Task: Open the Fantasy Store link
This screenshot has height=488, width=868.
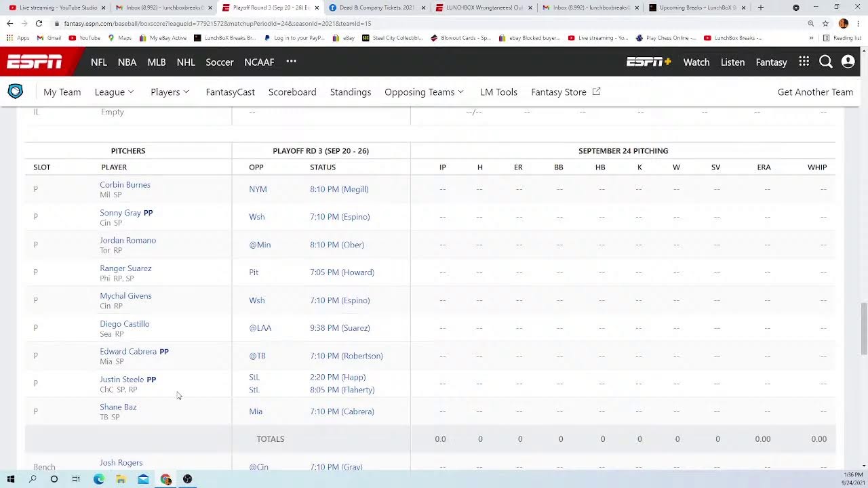Action: point(566,91)
